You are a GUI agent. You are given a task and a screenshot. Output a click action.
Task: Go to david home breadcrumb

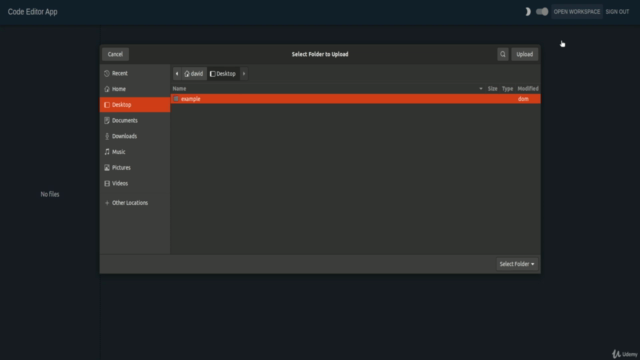(x=194, y=74)
